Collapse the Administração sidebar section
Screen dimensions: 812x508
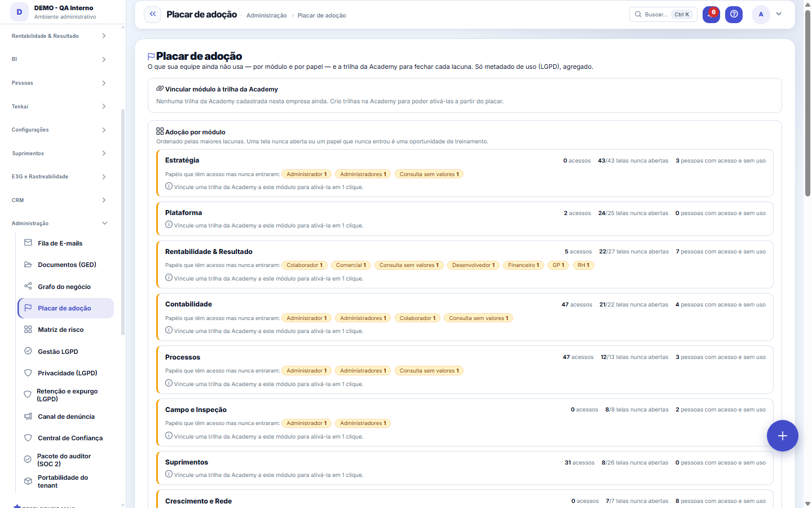(59, 224)
